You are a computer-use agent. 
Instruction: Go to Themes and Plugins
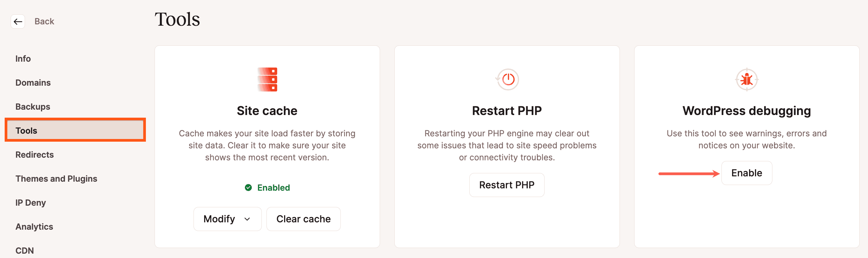pos(56,178)
